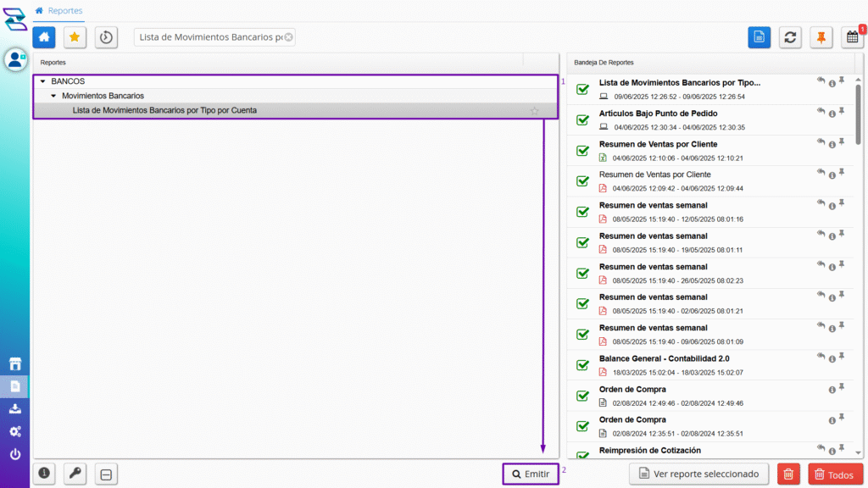Switch to the Reportes tab
Viewport: 868px width, 488px height.
(x=64, y=10)
